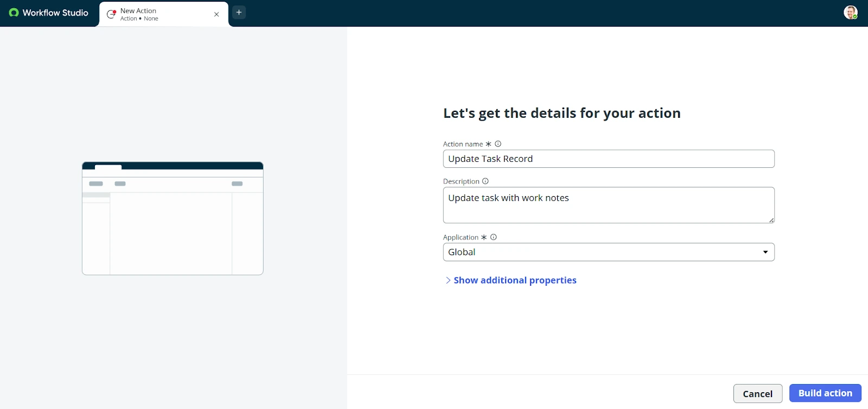This screenshot has width=868, height=409.
Task: Open the Workflow Studio home label
Action: coord(55,12)
